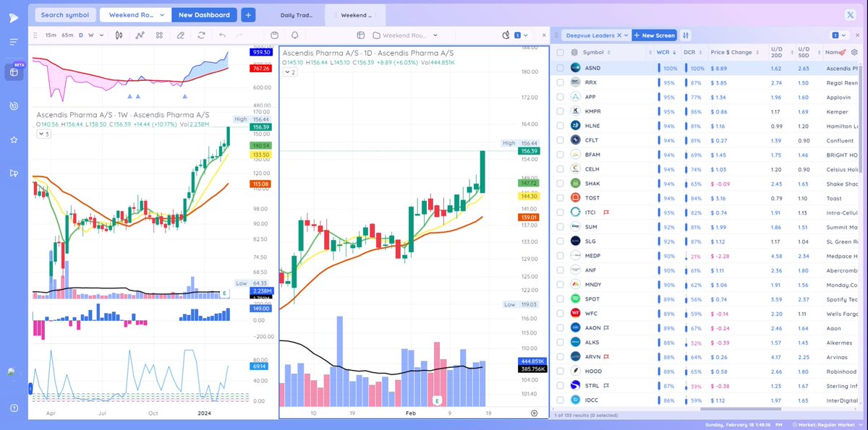Switch to the Weekend ... tab
The width and height of the screenshot is (868, 430).
pyautogui.click(x=356, y=14)
